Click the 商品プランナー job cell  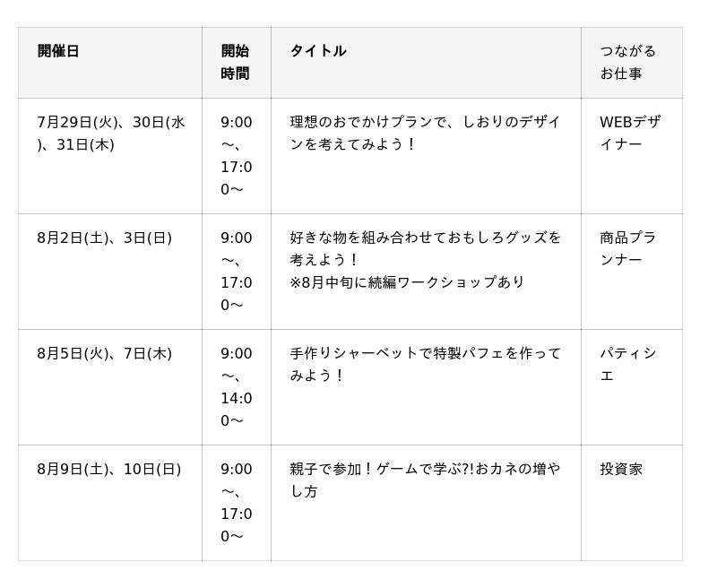[x=627, y=248]
